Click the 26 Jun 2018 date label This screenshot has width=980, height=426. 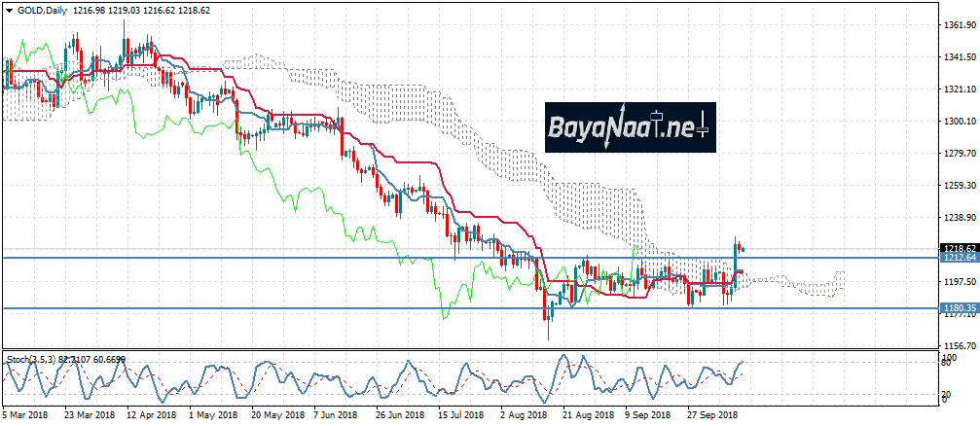click(x=402, y=415)
